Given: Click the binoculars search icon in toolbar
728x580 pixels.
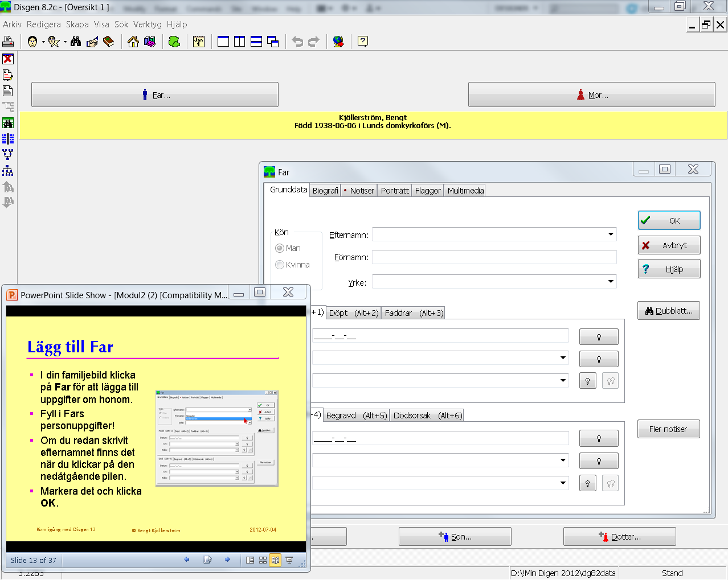Looking at the screenshot, I should tap(76, 42).
